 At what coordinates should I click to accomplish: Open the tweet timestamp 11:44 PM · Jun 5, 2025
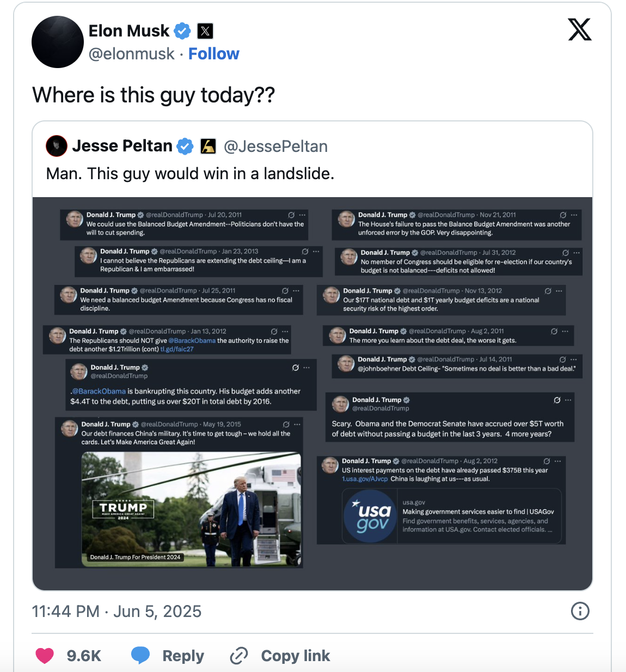116,611
